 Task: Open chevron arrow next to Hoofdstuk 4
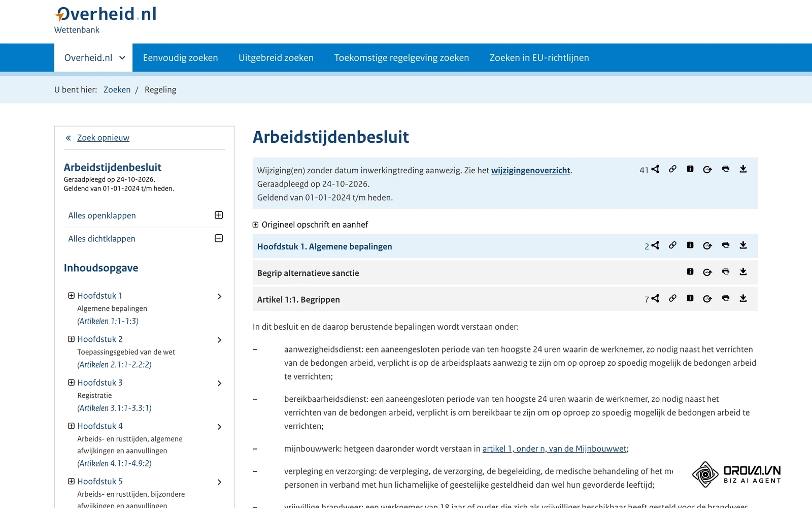219,427
